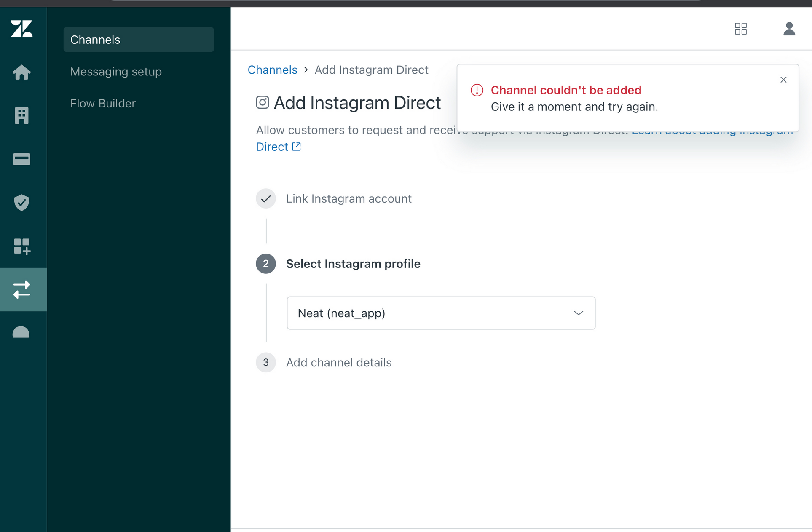Open the Messaging setup menu item
Viewport: 812px width, 532px height.
point(116,71)
